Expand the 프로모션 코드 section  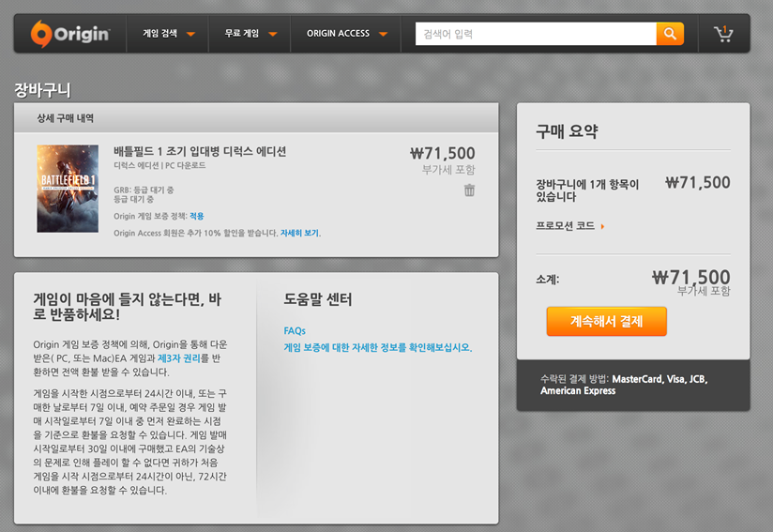coord(569,226)
